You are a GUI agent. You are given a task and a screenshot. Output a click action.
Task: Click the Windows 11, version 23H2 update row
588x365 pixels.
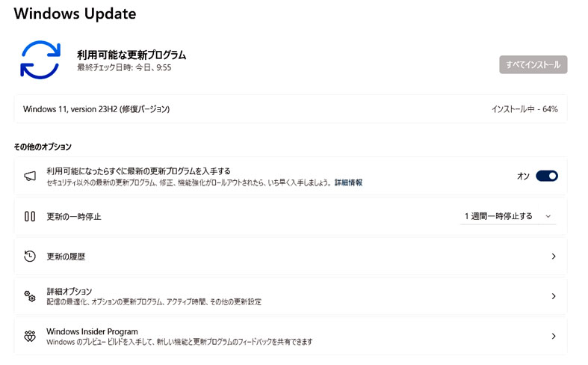click(291, 109)
